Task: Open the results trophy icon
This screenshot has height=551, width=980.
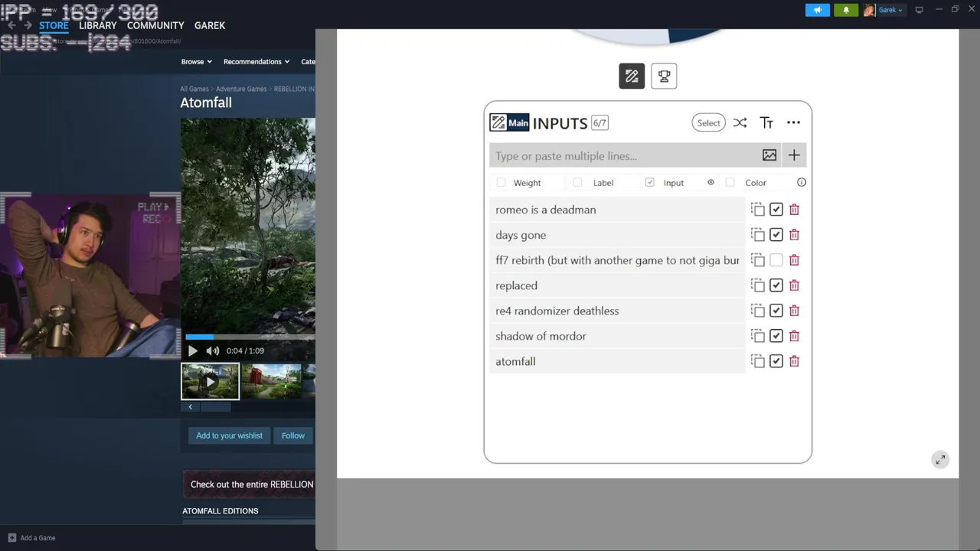Action: tap(664, 76)
